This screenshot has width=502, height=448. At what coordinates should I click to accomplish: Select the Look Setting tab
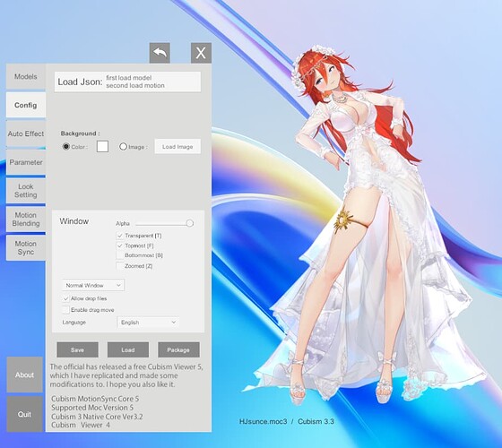[x=26, y=191]
